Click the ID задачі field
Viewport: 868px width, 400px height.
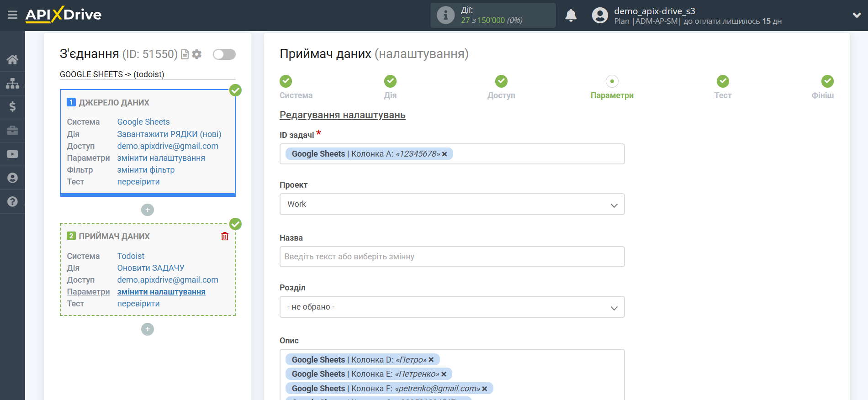pos(452,154)
